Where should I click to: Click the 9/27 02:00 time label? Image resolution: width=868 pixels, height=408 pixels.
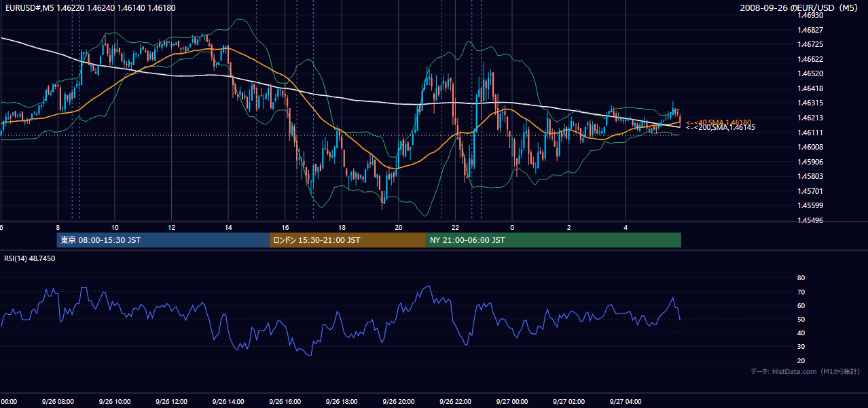568,402
